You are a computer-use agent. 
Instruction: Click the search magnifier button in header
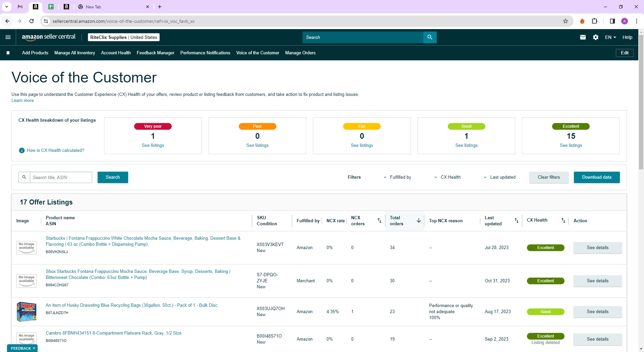coord(430,37)
